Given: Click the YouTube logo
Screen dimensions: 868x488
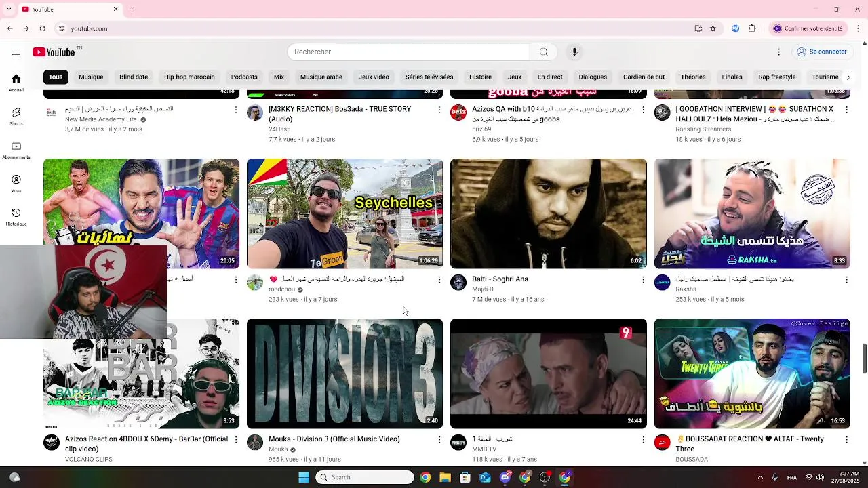Looking at the screenshot, I should (54, 52).
